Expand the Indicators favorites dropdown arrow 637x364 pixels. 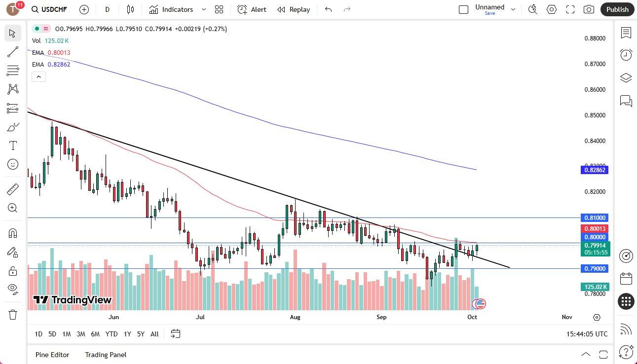click(204, 9)
